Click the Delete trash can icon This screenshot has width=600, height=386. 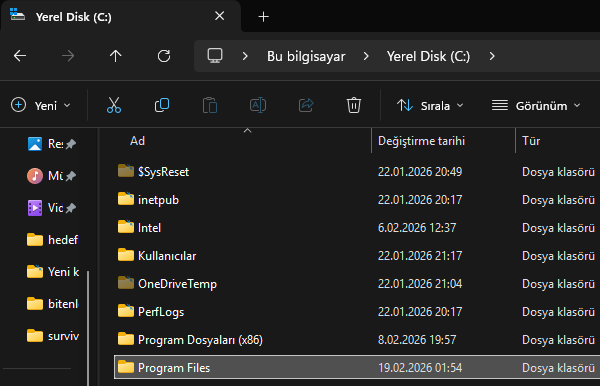(354, 105)
